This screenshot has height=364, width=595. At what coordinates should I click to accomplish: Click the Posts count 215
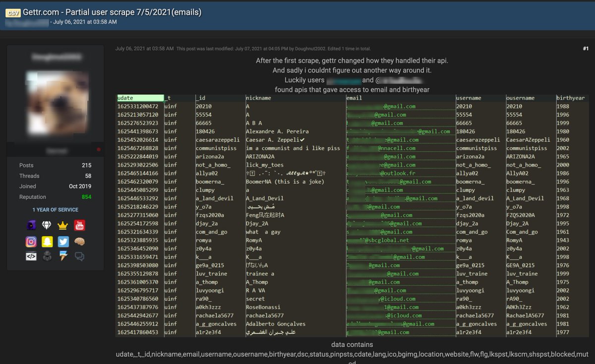click(x=86, y=166)
